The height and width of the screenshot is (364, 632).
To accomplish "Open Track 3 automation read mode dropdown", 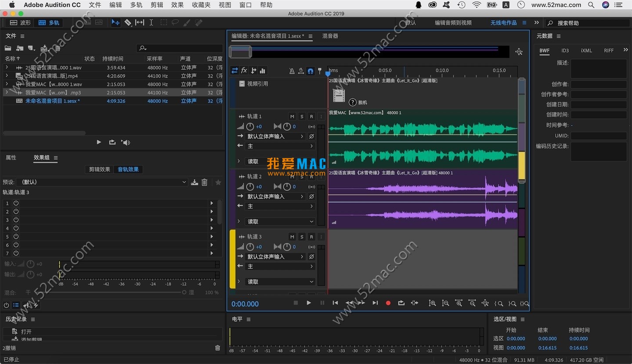I will pyautogui.click(x=280, y=281).
